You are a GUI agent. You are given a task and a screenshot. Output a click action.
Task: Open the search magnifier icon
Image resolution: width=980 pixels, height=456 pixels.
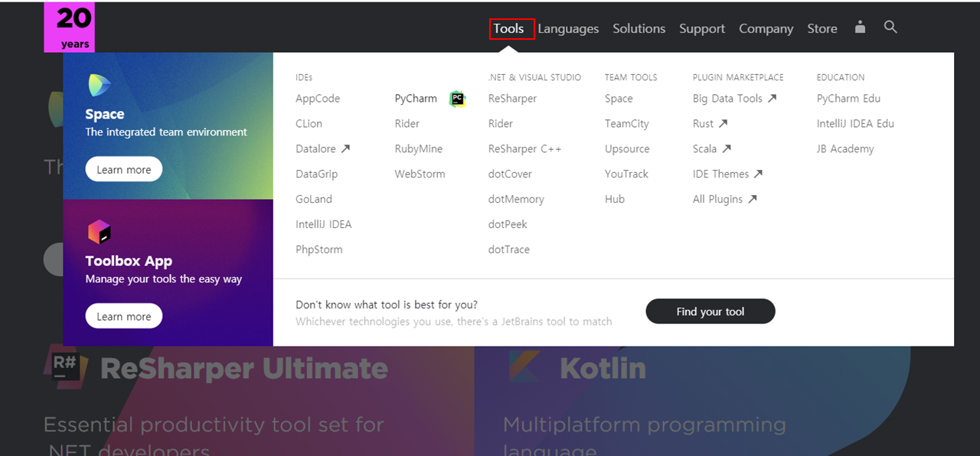tap(890, 28)
